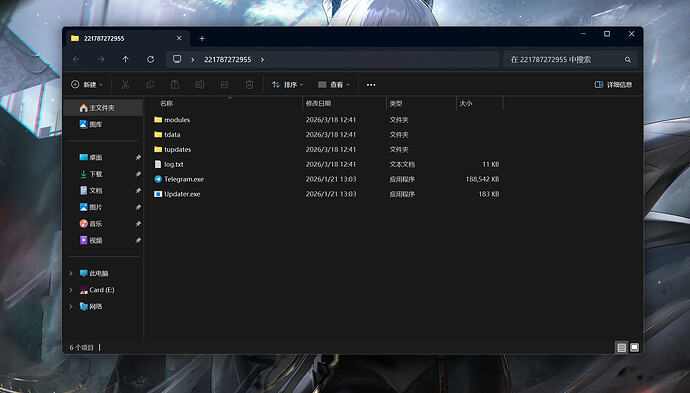Screen dimensions: 690x393
Task: Refresh the current folder view
Action: tap(150, 59)
